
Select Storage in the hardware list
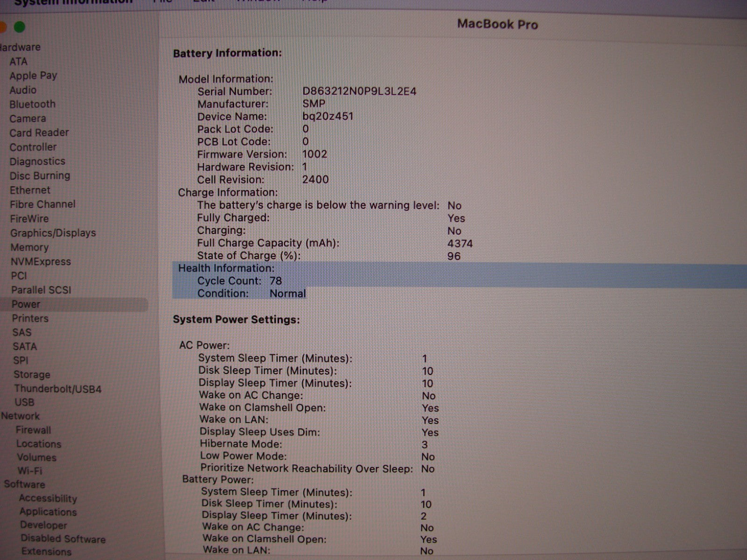(x=32, y=374)
